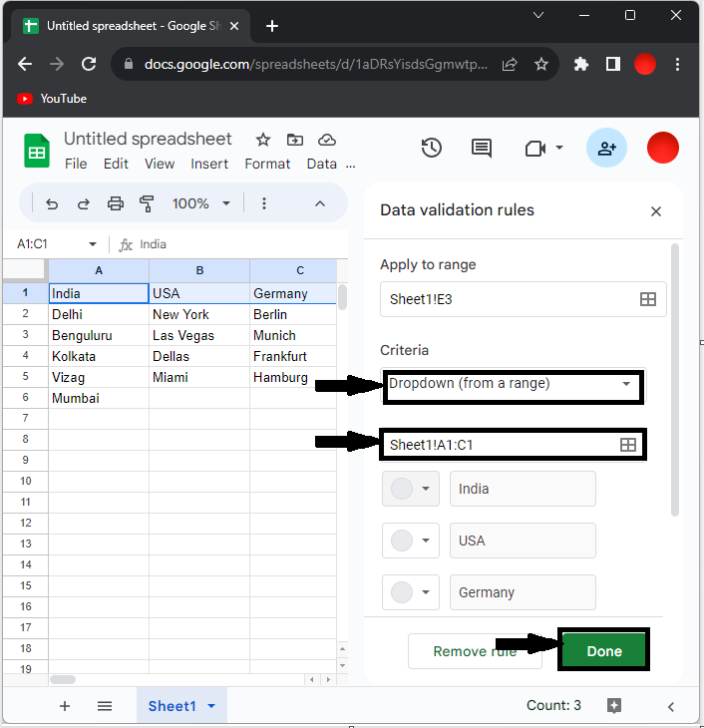Click the Count: 3 status summary
Image resolution: width=704 pixels, height=728 pixels.
[x=553, y=705]
